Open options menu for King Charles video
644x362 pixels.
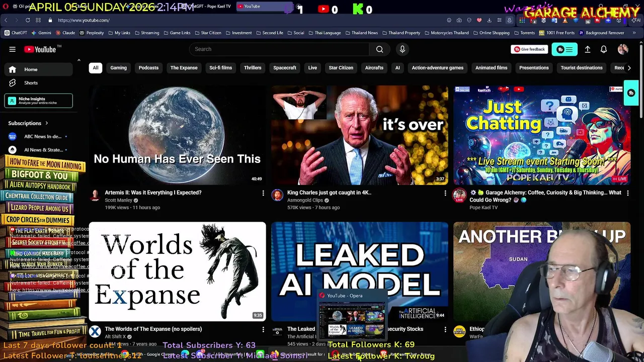[x=445, y=193]
